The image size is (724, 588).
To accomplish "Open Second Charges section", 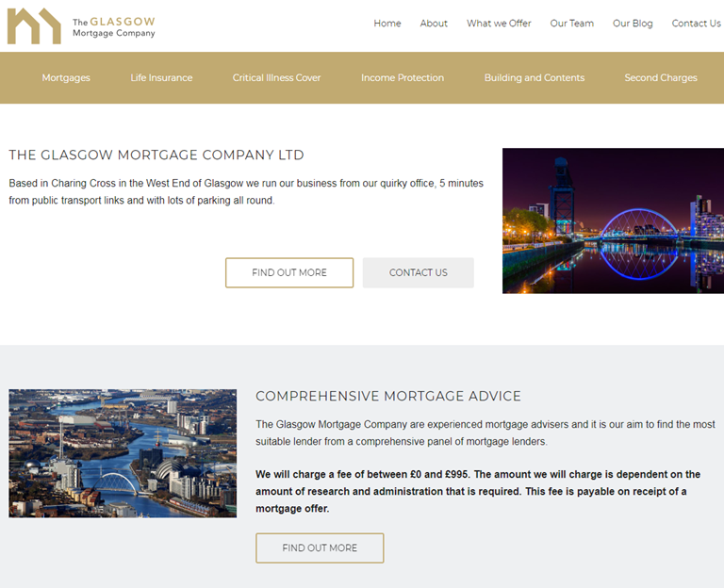I will [661, 77].
